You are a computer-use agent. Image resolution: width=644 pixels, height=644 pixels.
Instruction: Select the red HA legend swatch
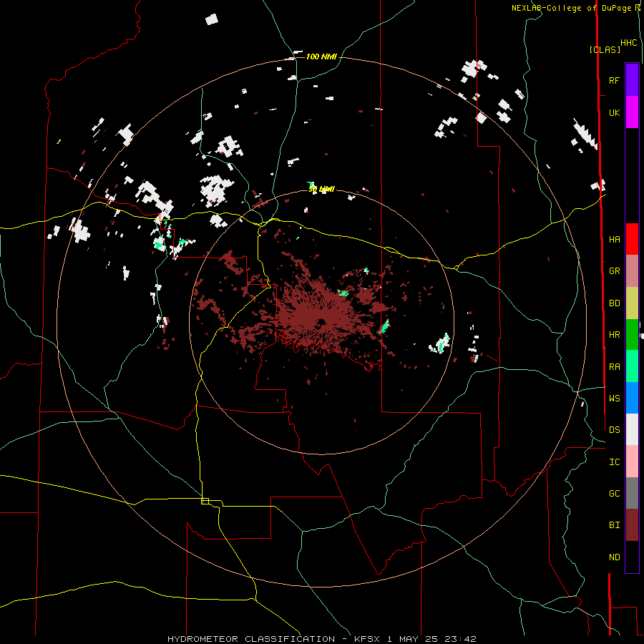pos(632,239)
